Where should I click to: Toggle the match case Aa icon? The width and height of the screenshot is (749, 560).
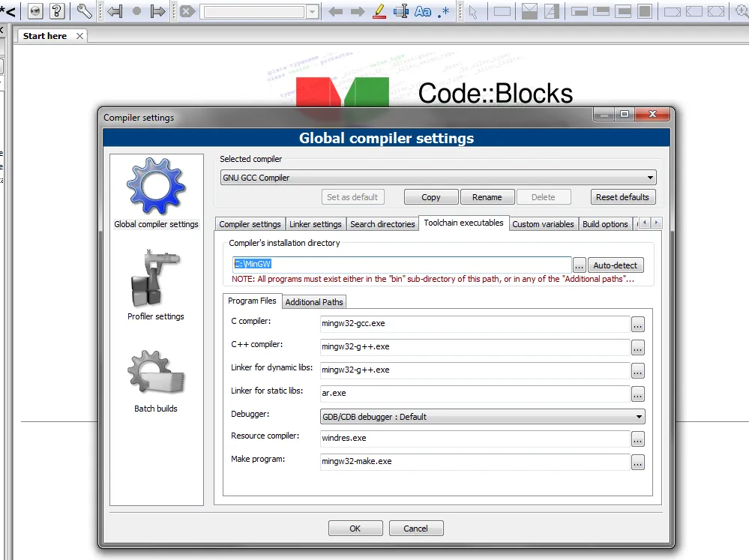coord(423,11)
